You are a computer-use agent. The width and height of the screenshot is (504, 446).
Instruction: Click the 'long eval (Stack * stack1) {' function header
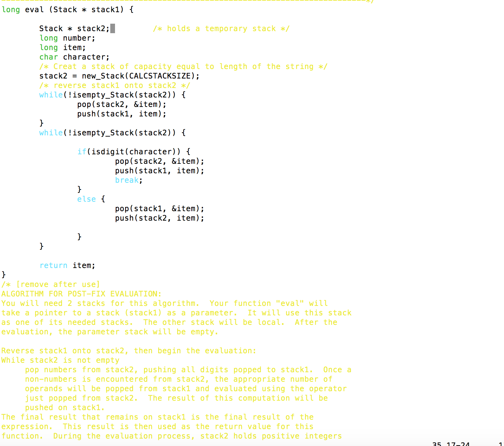[x=68, y=10]
